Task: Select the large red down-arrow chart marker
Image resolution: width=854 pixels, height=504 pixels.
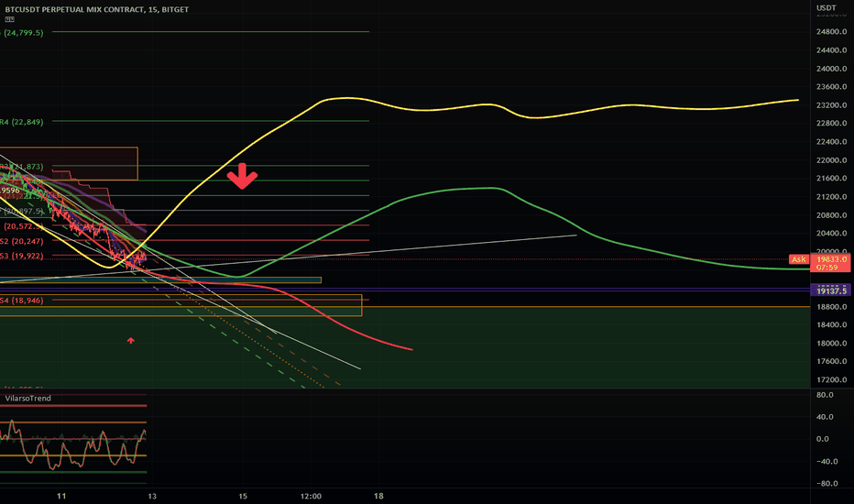Action: 242,176
